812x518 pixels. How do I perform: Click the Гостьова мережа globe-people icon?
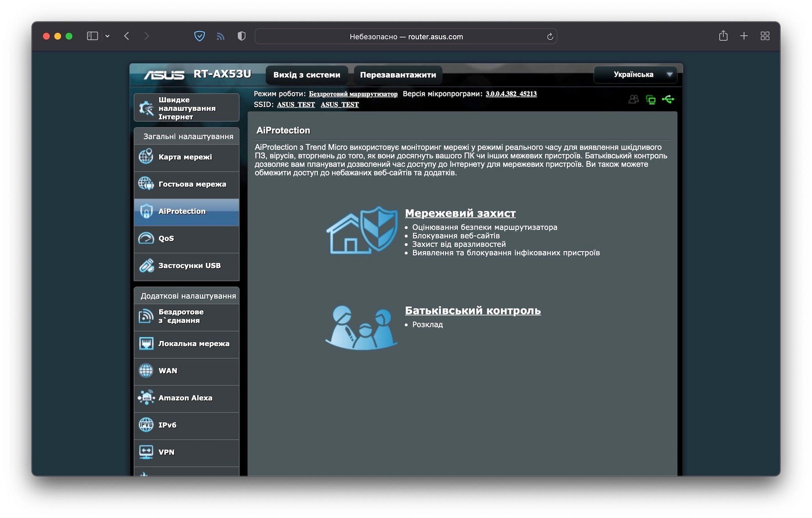(146, 184)
